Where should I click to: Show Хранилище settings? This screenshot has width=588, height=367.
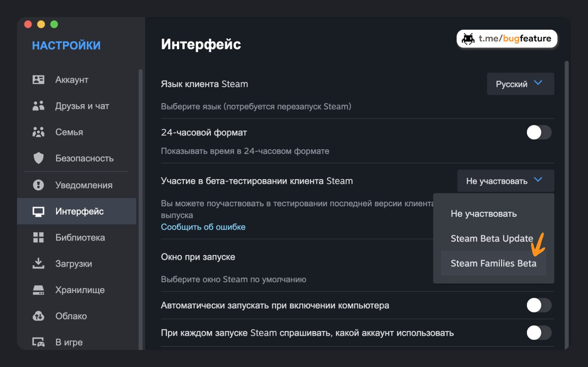(76, 290)
